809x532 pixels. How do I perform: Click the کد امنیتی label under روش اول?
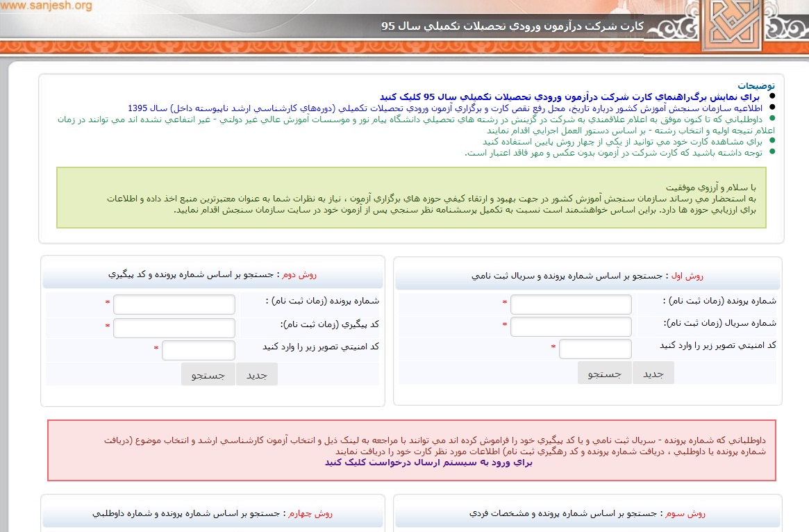coord(717,346)
